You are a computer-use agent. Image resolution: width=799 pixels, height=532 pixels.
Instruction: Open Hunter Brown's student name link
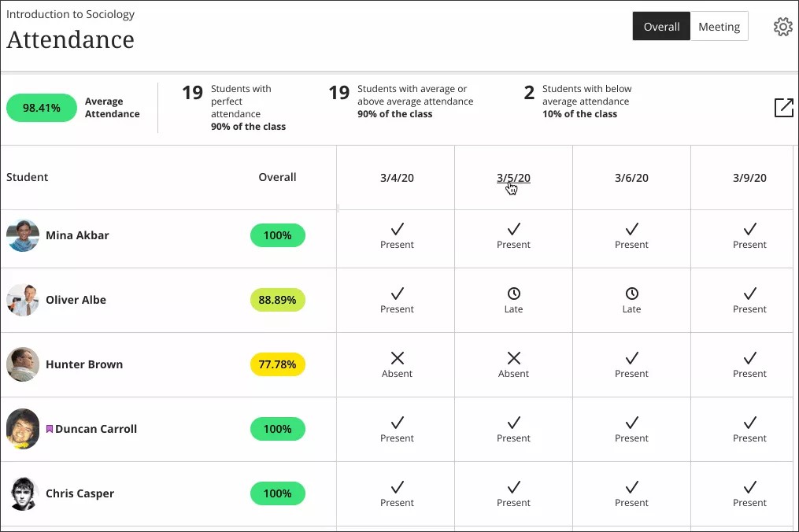84,364
